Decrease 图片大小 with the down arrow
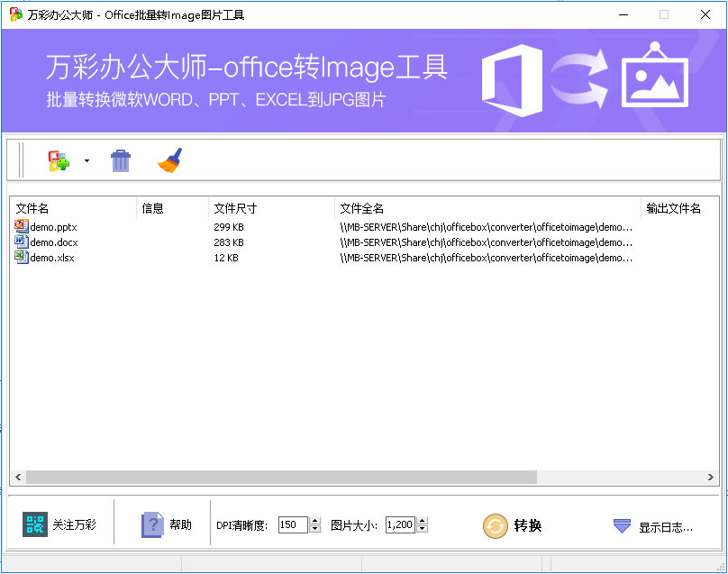This screenshot has width=728, height=574. [x=422, y=529]
